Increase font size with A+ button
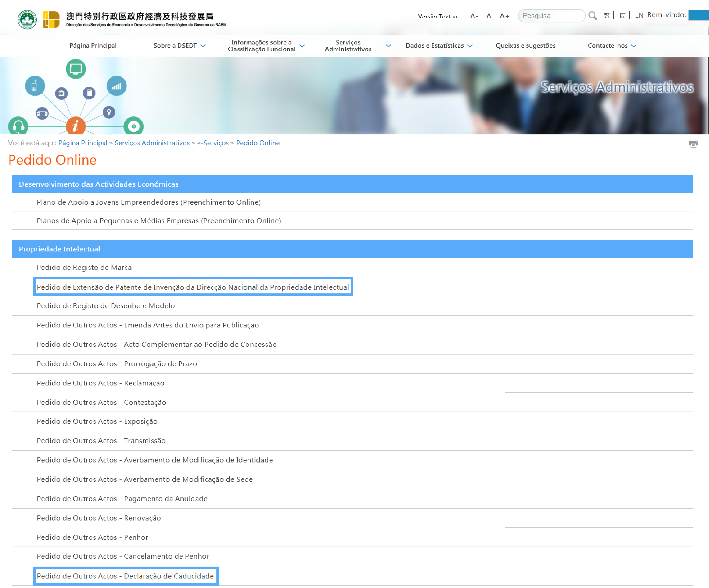 tap(504, 16)
